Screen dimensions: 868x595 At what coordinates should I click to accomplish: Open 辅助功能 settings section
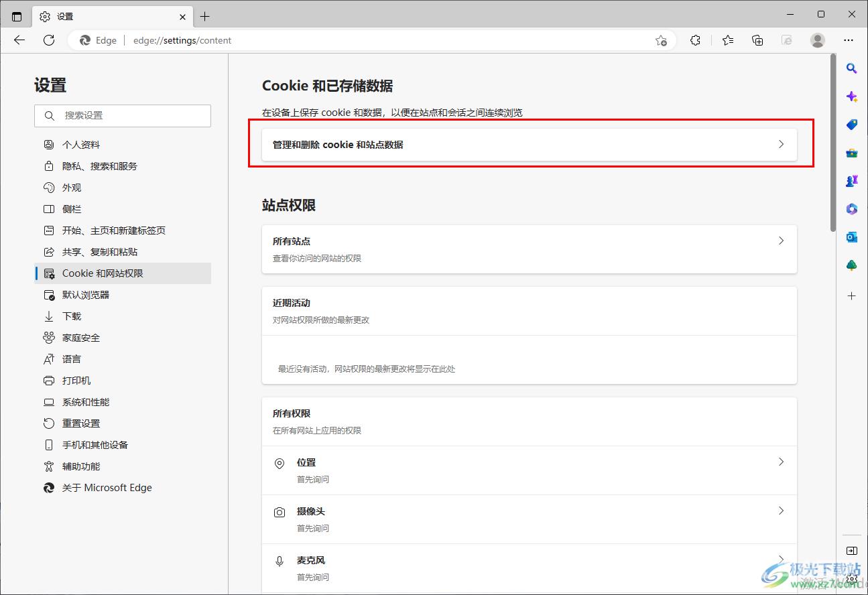pyautogui.click(x=123, y=466)
